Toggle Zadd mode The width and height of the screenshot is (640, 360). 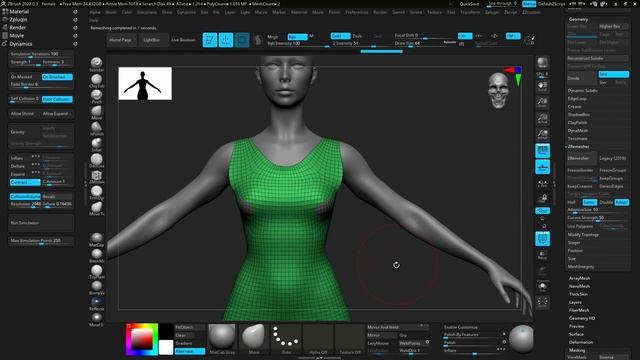[340, 36]
